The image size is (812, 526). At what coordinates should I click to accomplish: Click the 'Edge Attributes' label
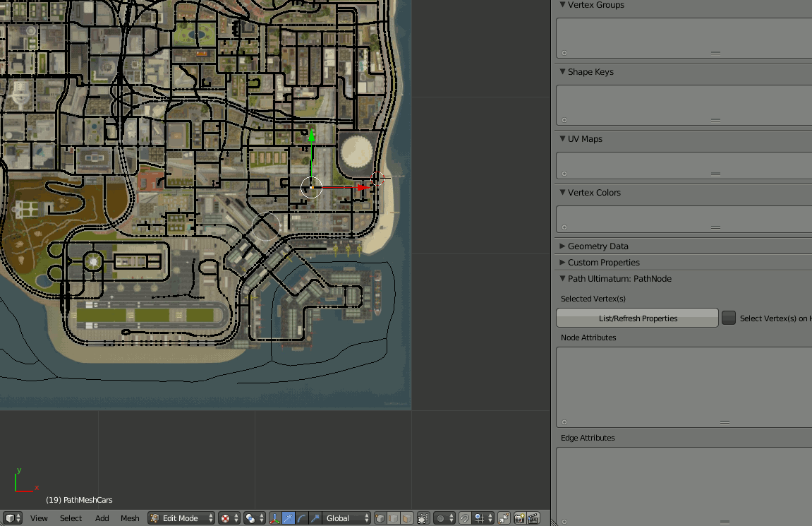pyautogui.click(x=588, y=438)
